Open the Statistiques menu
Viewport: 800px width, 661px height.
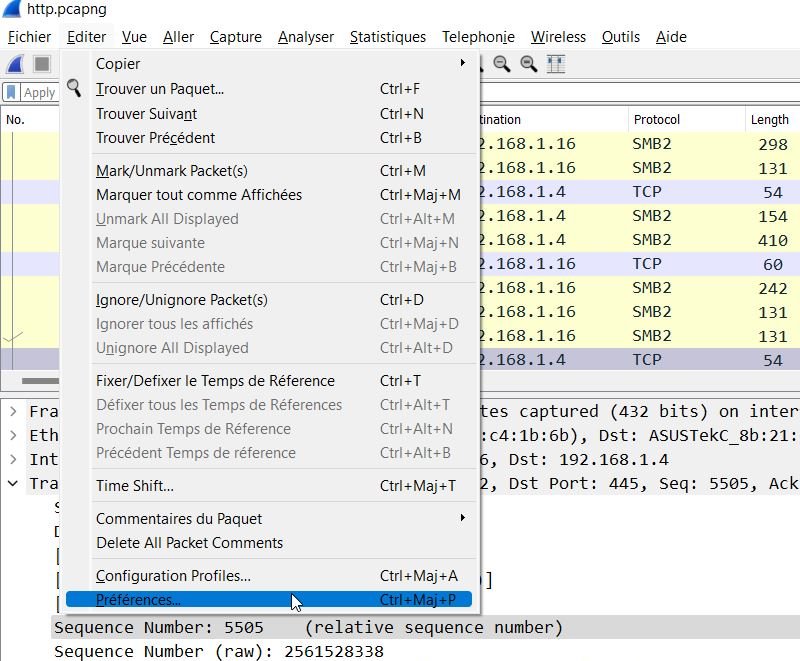point(387,37)
